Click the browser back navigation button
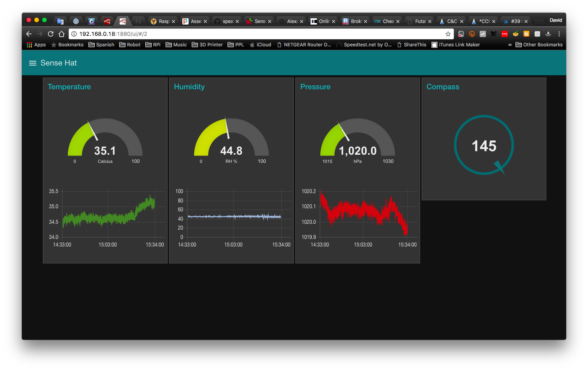Image resolution: width=588 pixels, height=371 pixels. 28,34
